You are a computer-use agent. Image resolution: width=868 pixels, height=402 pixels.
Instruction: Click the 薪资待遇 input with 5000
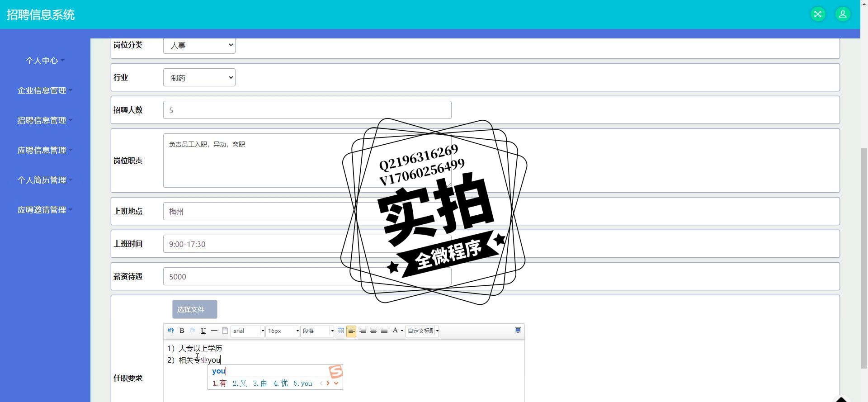coord(307,276)
